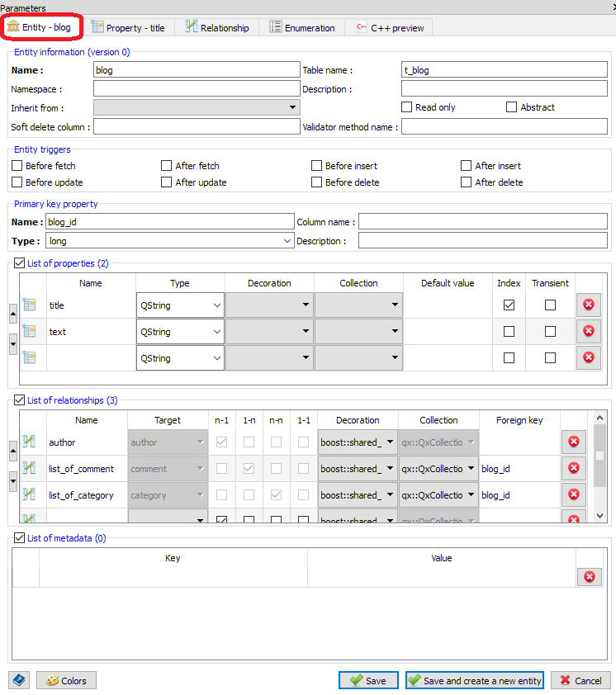Delete the list_of_category relationship row
Viewport: 616px width, 695px height.
[x=573, y=495]
